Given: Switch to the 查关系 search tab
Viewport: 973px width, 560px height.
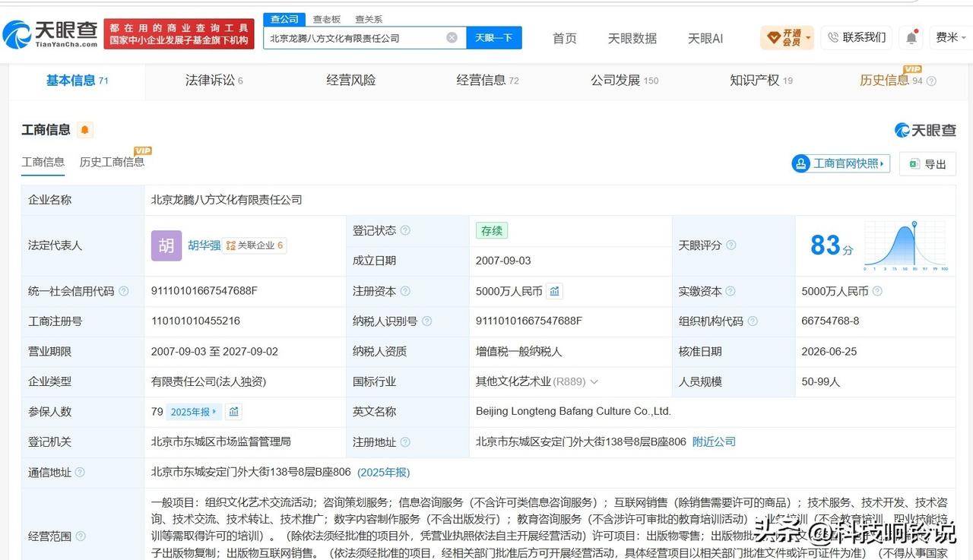Looking at the screenshot, I should coord(369,19).
